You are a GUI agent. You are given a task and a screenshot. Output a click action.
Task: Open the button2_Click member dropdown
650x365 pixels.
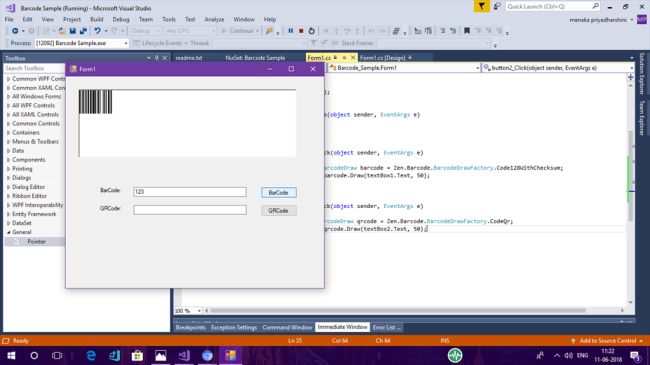pos(631,68)
